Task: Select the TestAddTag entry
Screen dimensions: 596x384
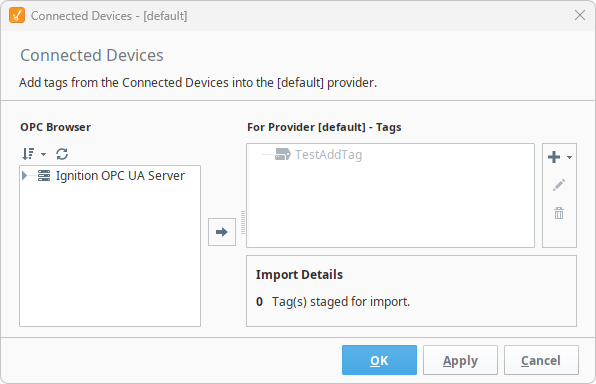Action: point(328,155)
